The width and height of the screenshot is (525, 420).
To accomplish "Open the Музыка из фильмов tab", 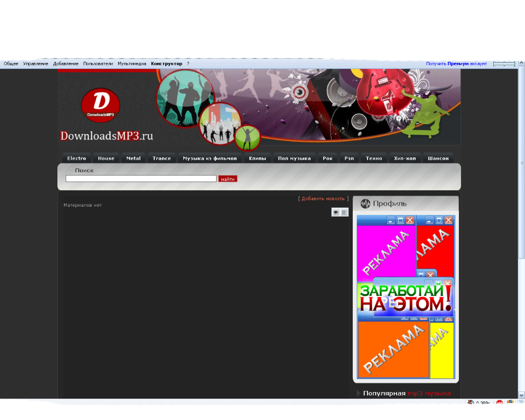I will pos(210,158).
